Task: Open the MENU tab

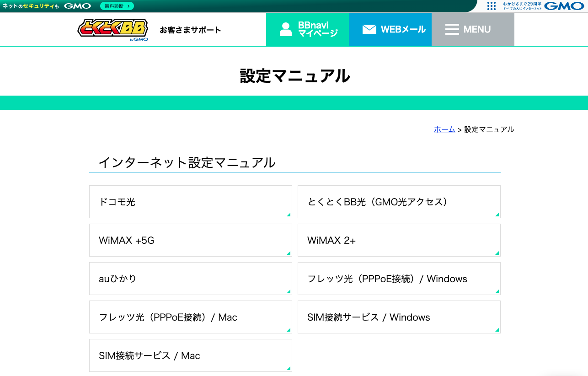Action: point(473,29)
